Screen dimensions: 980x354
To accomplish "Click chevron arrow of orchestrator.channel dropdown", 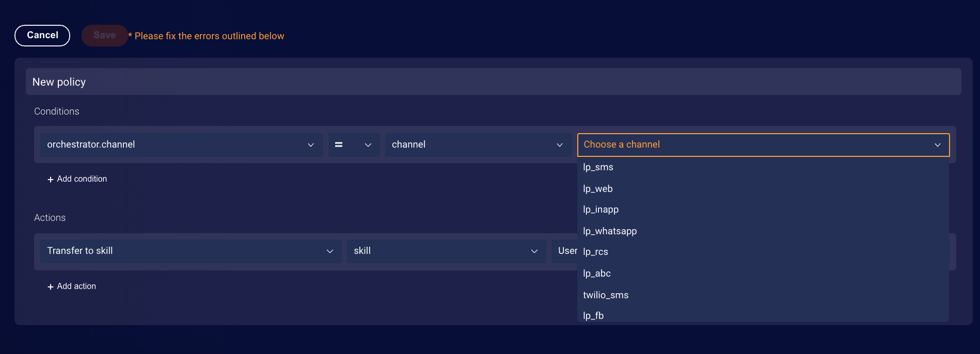I will click(x=311, y=145).
